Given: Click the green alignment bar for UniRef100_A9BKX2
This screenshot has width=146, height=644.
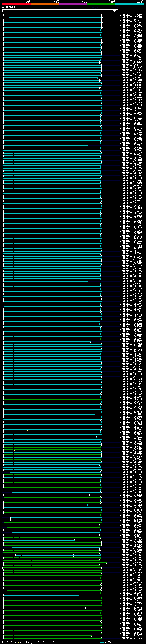Looking at the screenshot, I should pos(48,636).
